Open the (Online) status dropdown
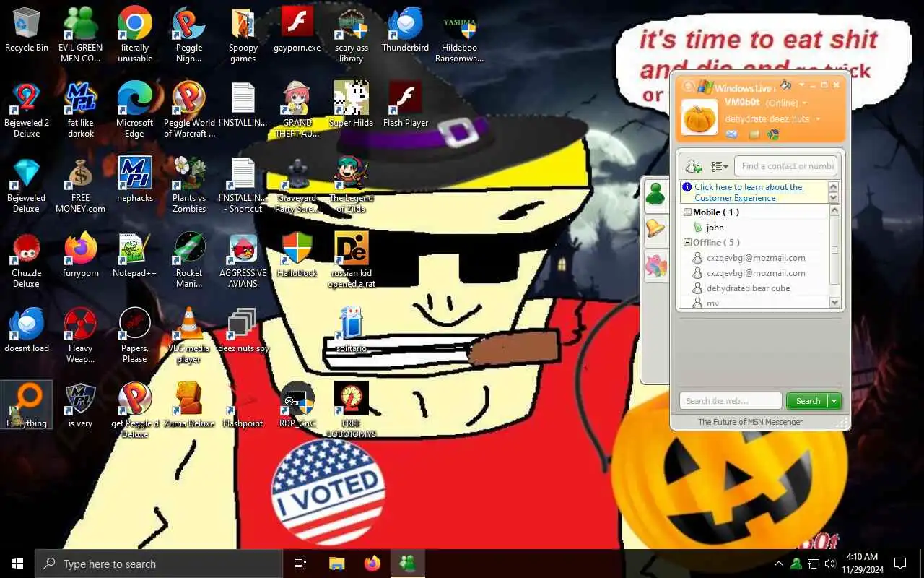924x578 pixels. (786, 103)
